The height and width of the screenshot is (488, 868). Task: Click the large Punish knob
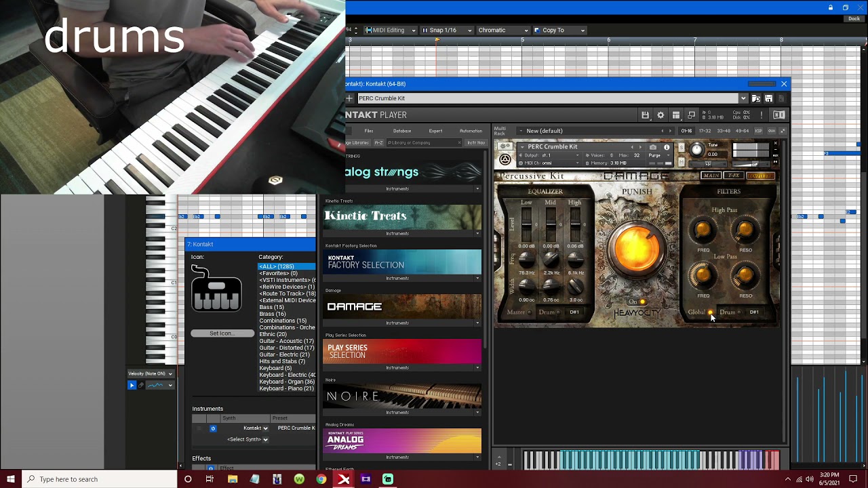click(x=637, y=249)
